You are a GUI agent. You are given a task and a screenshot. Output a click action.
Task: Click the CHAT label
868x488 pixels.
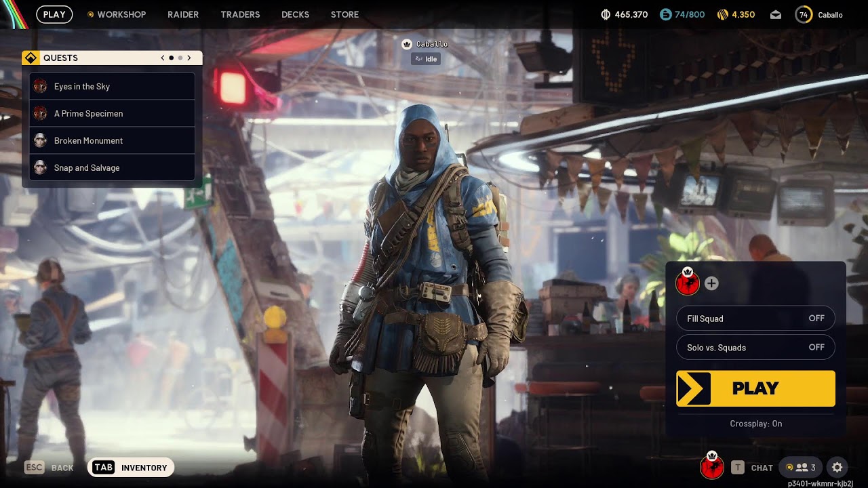point(762,468)
